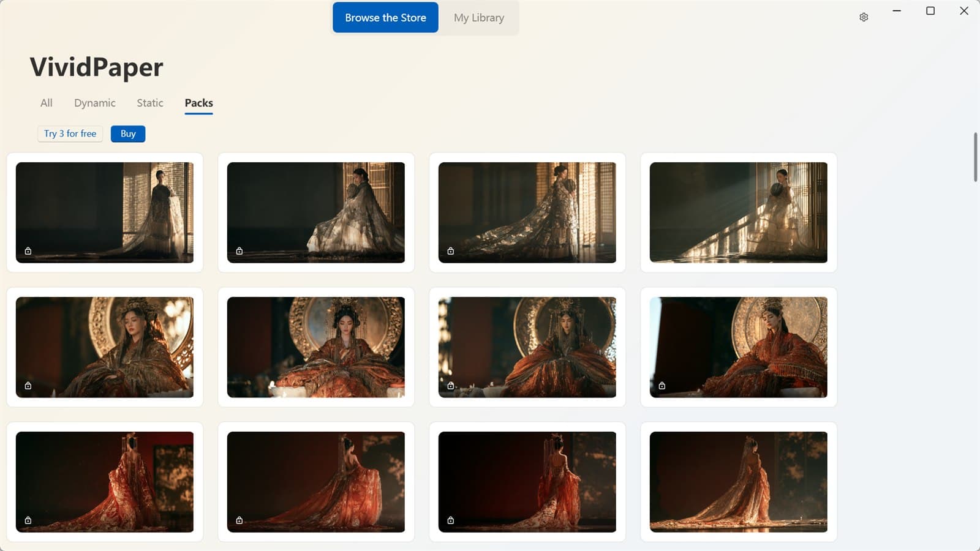Click the blue Buy button
980x551 pixels.
click(x=128, y=133)
